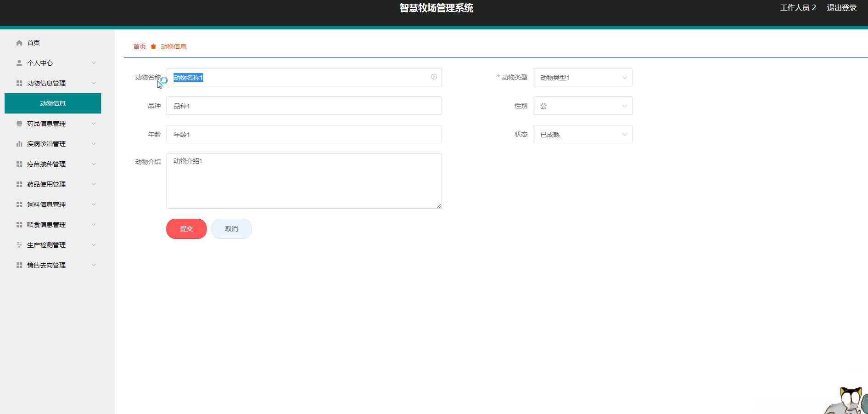Expand the 饲料信息管理 submenu chevron
The height and width of the screenshot is (414, 868).
(x=94, y=204)
